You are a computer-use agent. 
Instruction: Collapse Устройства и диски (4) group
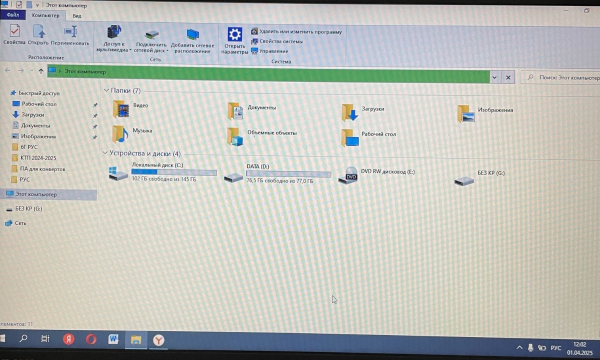[105, 153]
